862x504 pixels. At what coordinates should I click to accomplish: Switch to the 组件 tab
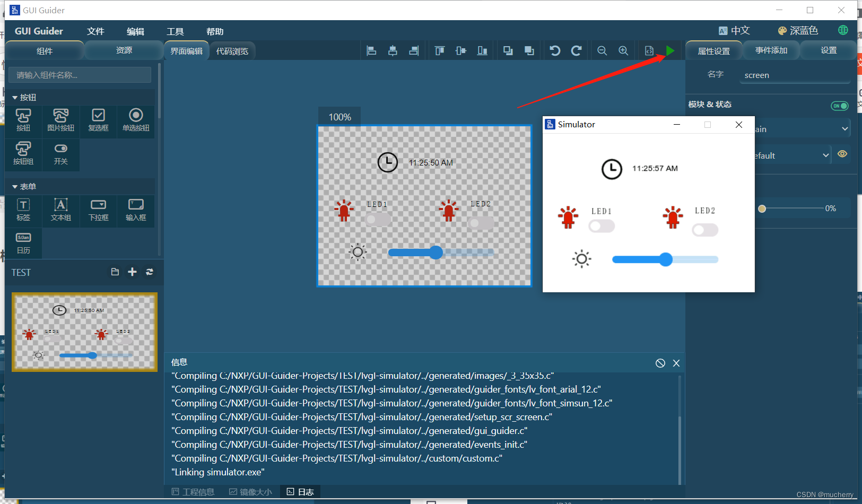45,50
